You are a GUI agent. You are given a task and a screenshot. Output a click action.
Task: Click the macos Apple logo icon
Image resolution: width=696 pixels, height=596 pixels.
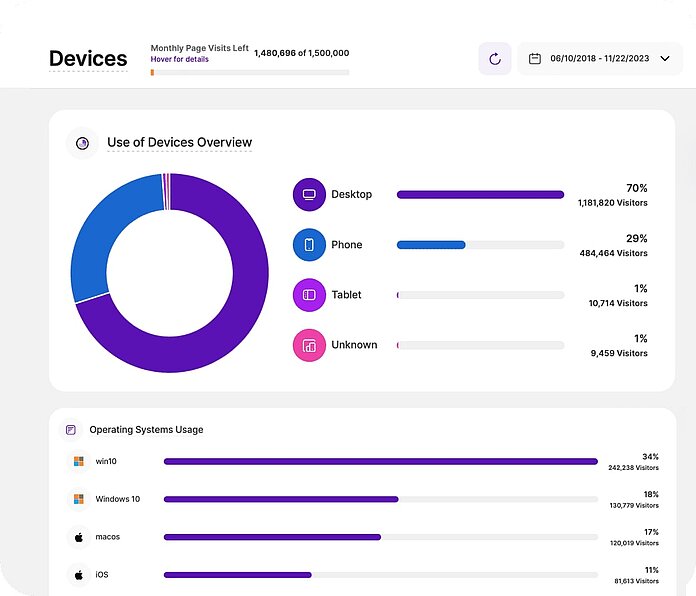click(79, 537)
